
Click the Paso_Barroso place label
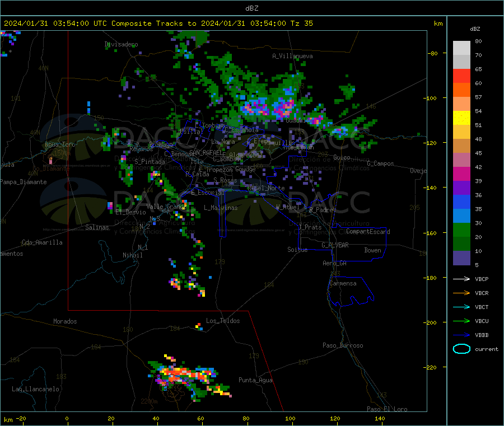343,346
